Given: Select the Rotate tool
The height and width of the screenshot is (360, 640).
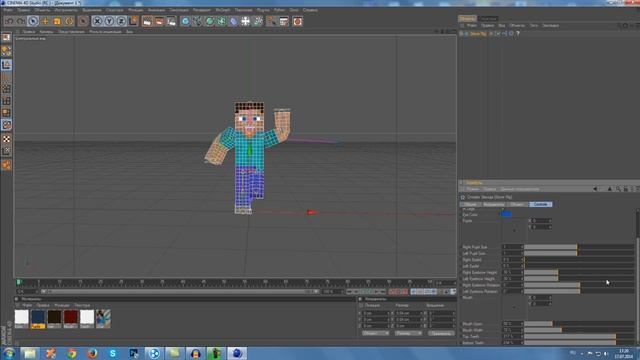Looking at the screenshot, I should coord(69,21).
